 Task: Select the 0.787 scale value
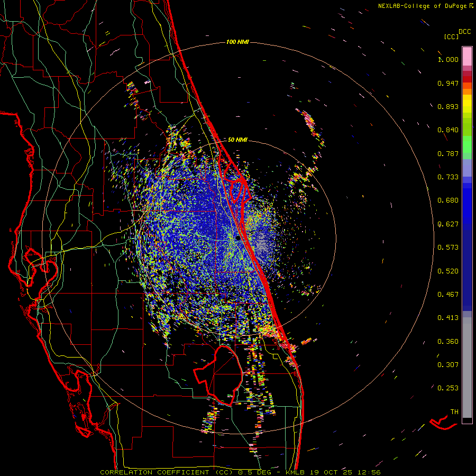click(448, 153)
